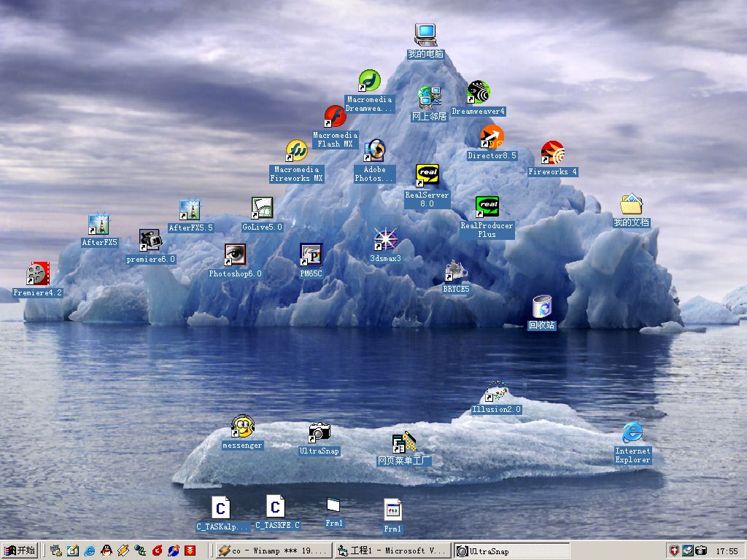
Task: Select the Internet Explorer desktop icon
Action: click(632, 433)
